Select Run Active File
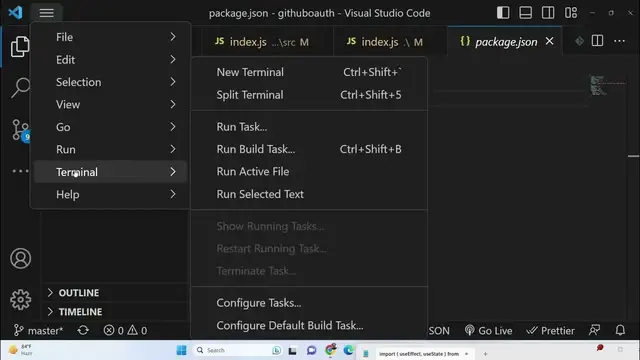Screen dimensions: 640x360 309,172
